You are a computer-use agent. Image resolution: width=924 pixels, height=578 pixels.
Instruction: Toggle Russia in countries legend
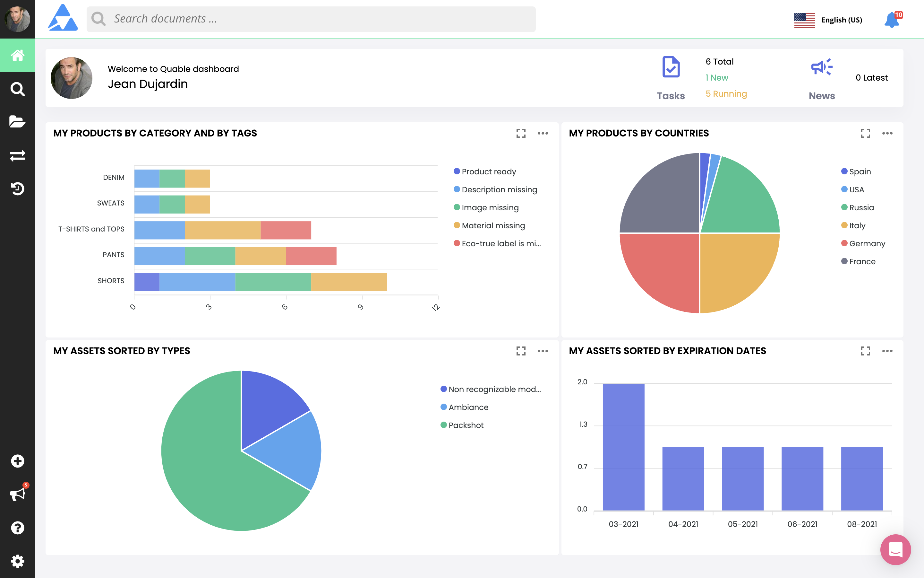click(x=858, y=207)
